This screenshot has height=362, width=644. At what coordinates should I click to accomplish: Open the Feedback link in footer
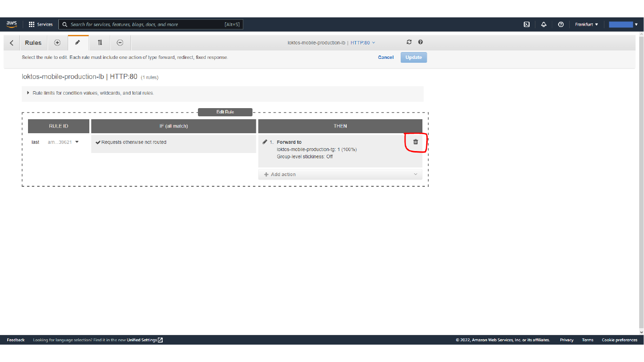(x=16, y=340)
